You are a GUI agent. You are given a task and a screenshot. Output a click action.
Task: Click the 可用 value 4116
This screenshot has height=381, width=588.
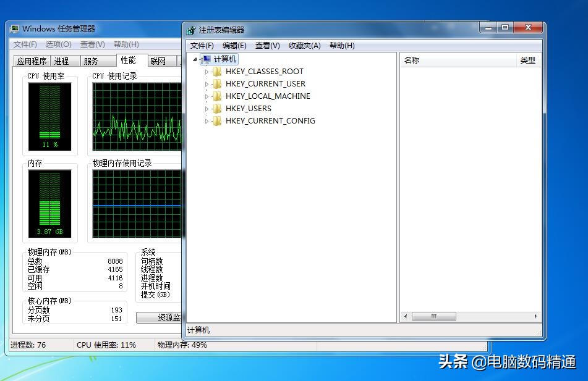[x=115, y=278]
